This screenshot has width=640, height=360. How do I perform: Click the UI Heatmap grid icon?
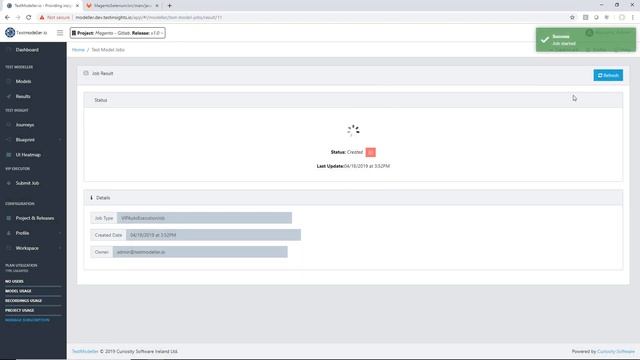click(9, 155)
